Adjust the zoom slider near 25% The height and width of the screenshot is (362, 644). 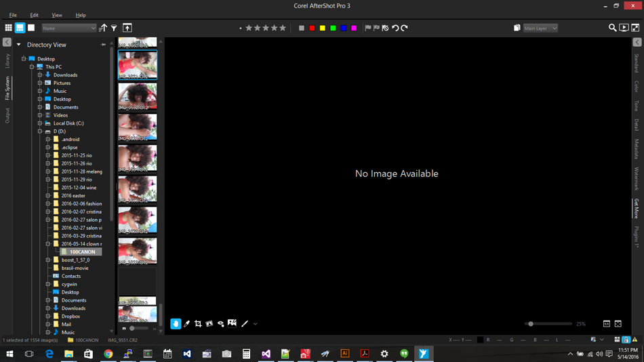pos(531,324)
